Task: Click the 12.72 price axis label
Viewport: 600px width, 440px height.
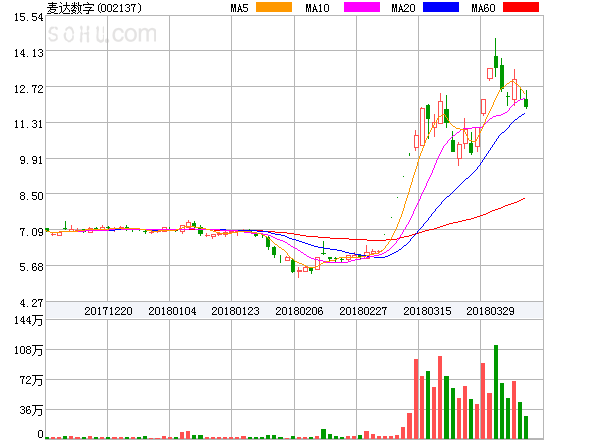Action: click(29, 89)
